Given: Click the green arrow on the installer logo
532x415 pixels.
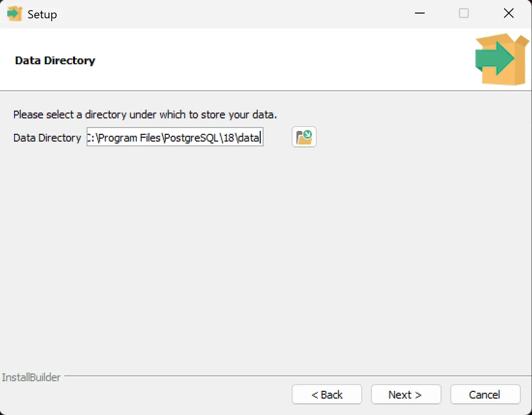Looking at the screenshot, I should pos(493,59).
